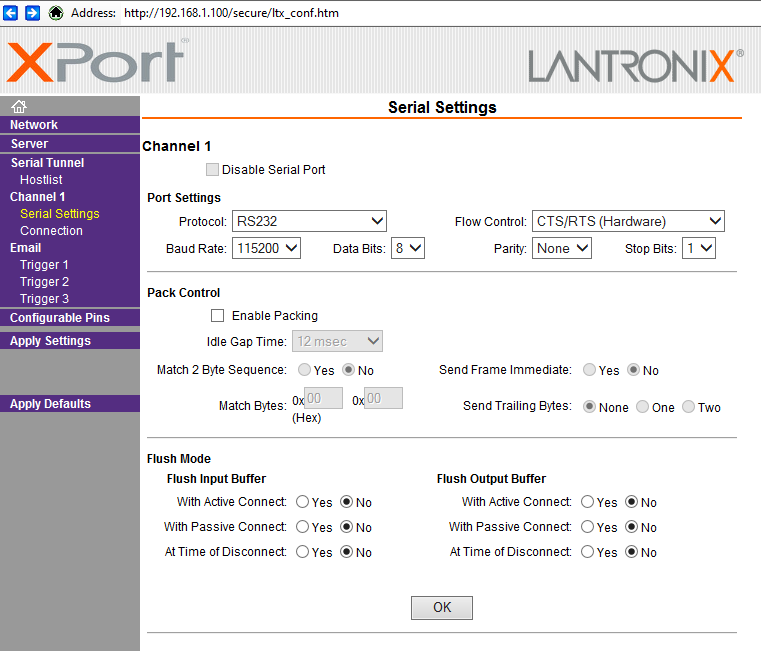Click the Flush Input Buffer heading
Screen dimensions: 761x651
pyautogui.click(x=216, y=479)
